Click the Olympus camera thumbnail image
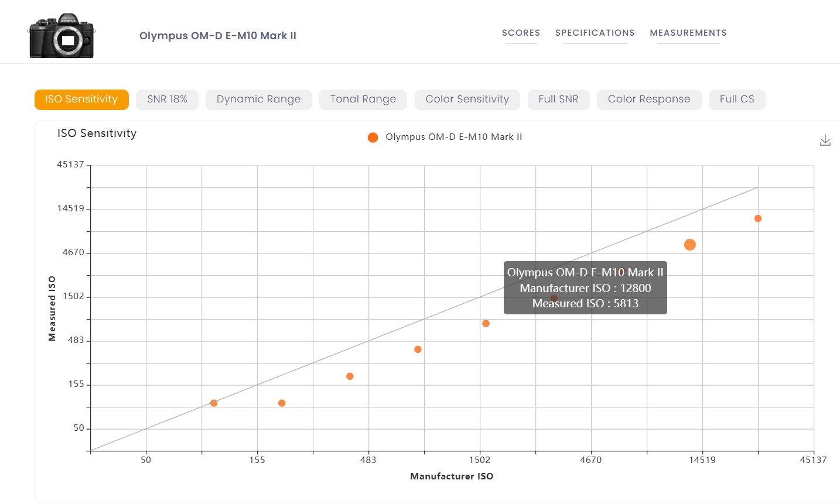This screenshot has height=504, width=840. coord(62,36)
